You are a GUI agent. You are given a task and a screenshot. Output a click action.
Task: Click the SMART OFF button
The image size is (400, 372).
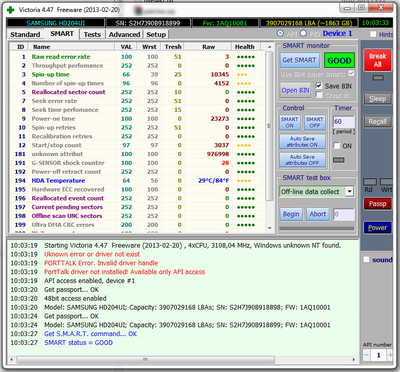click(315, 122)
